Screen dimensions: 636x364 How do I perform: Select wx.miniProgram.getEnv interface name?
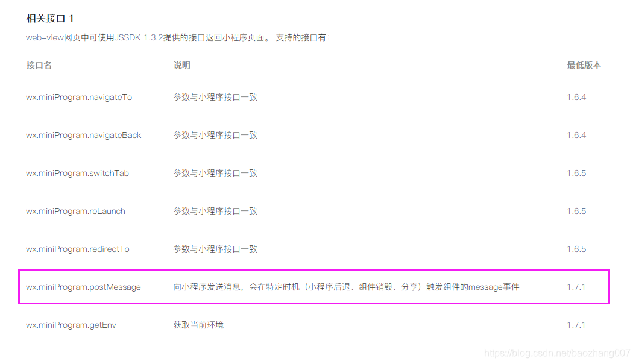click(71, 325)
